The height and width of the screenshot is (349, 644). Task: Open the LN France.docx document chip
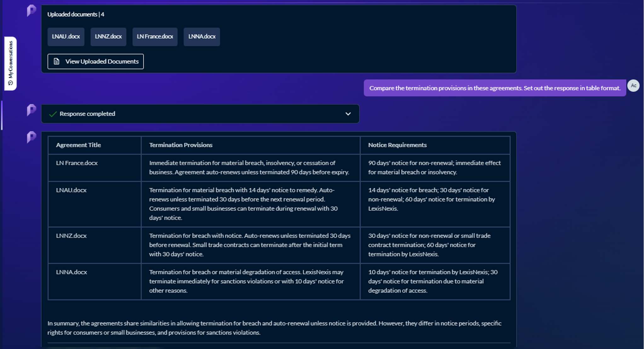point(155,37)
